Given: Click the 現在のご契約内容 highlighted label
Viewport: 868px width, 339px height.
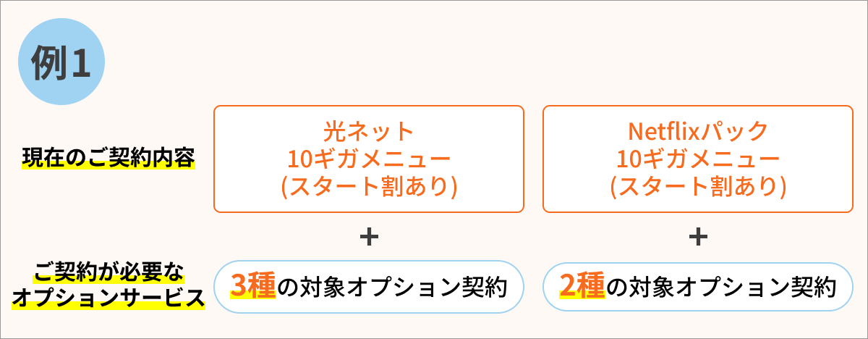Looking at the screenshot, I should coord(108,158).
